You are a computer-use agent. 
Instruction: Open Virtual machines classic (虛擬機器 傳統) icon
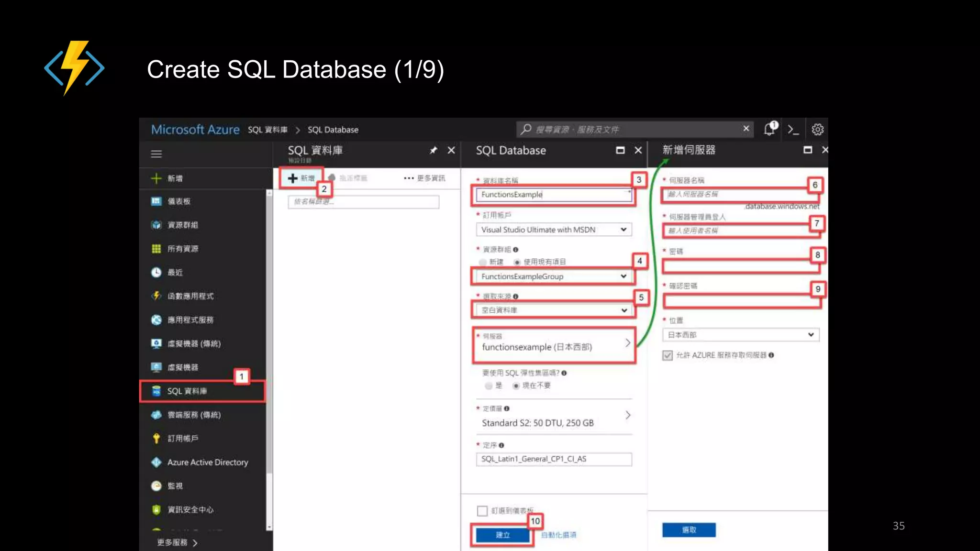(156, 343)
